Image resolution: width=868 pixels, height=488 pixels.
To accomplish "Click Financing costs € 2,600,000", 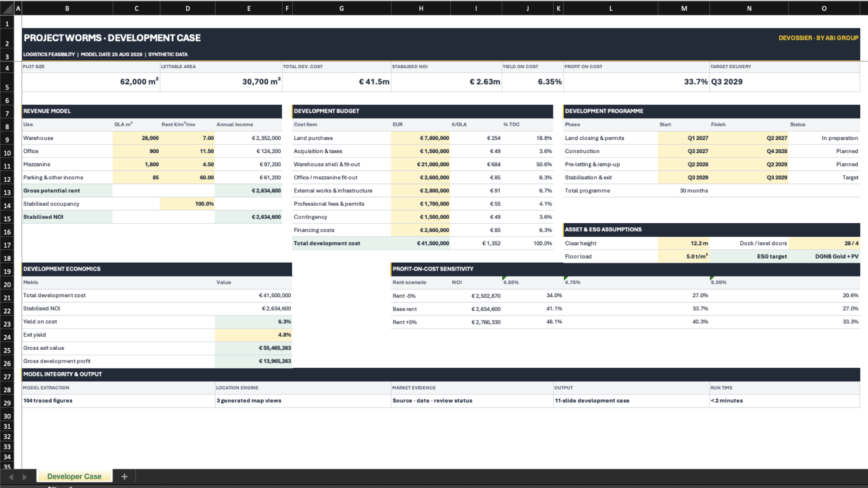I will tap(421, 230).
